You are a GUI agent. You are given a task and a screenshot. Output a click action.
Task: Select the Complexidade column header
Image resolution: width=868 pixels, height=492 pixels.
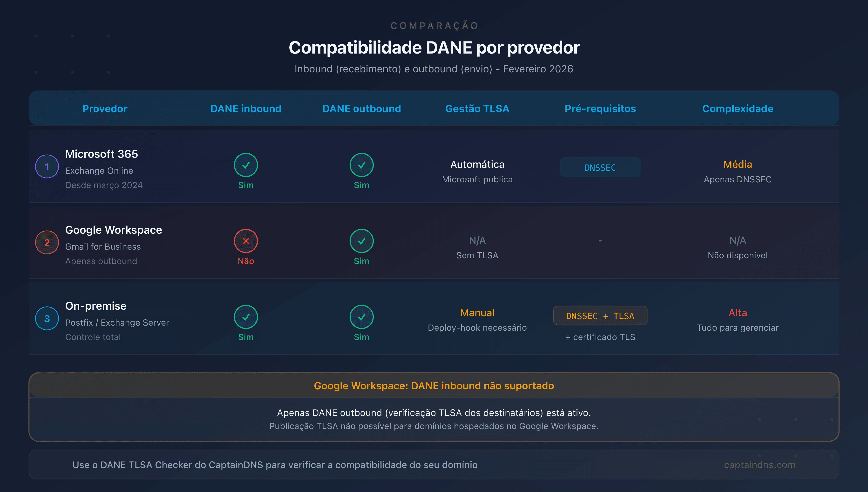(x=738, y=109)
